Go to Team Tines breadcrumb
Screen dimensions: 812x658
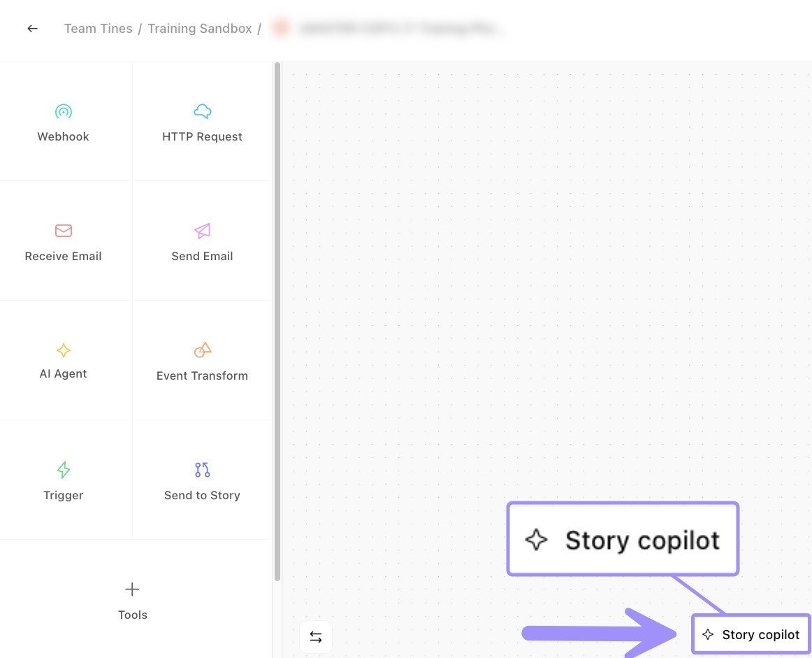click(98, 29)
